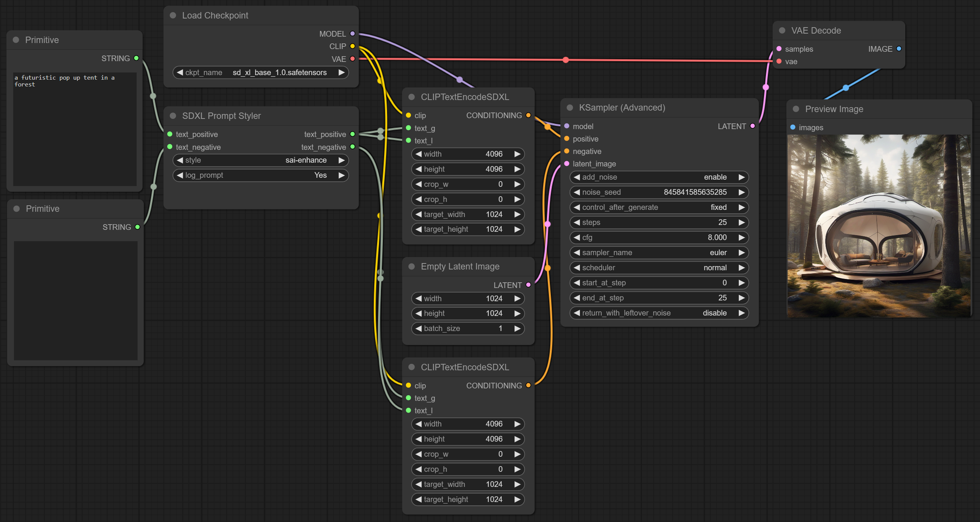The image size is (980, 522).
Task: Click the Preview Image images input socket
Action: click(x=792, y=127)
